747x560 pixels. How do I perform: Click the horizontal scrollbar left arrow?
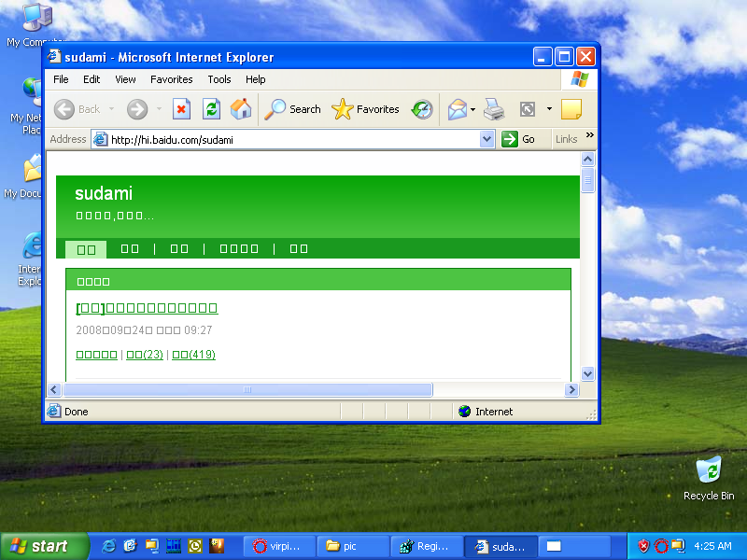click(x=53, y=390)
